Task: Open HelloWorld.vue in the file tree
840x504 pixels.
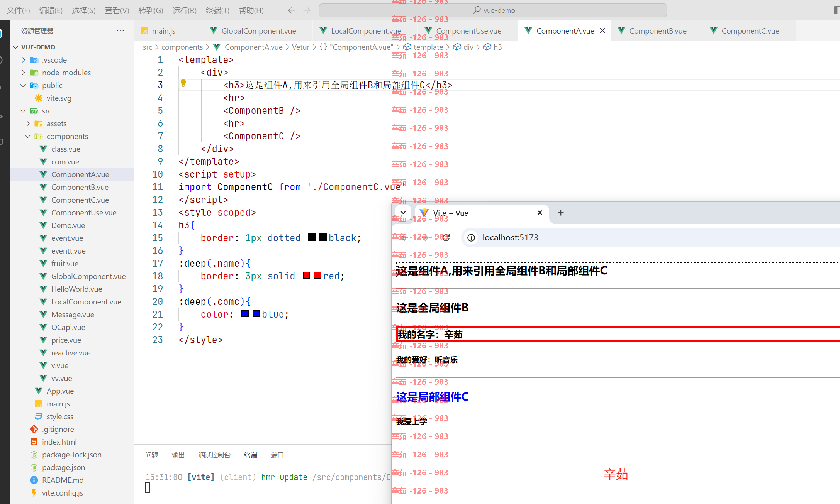Action: click(x=76, y=289)
